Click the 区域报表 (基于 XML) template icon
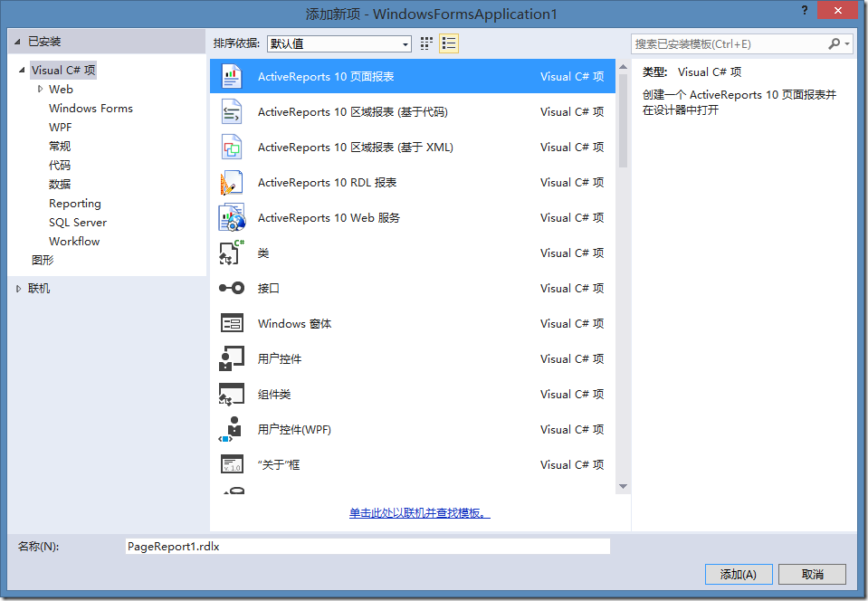 pyautogui.click(x=232, y=148)
